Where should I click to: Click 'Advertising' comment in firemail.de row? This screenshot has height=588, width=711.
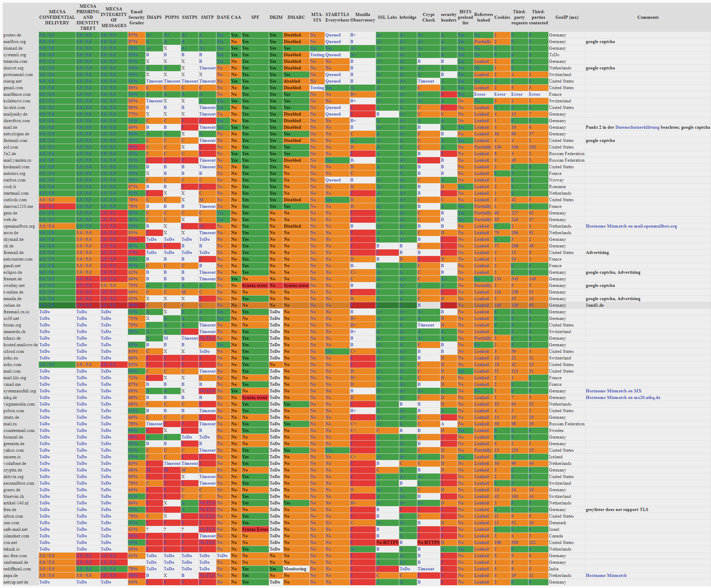(x=597, y=253)
